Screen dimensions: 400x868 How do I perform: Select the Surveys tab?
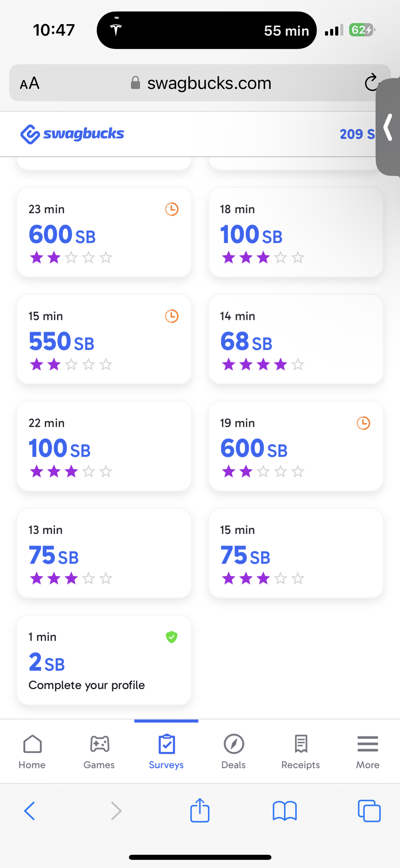tap(166, 752)
